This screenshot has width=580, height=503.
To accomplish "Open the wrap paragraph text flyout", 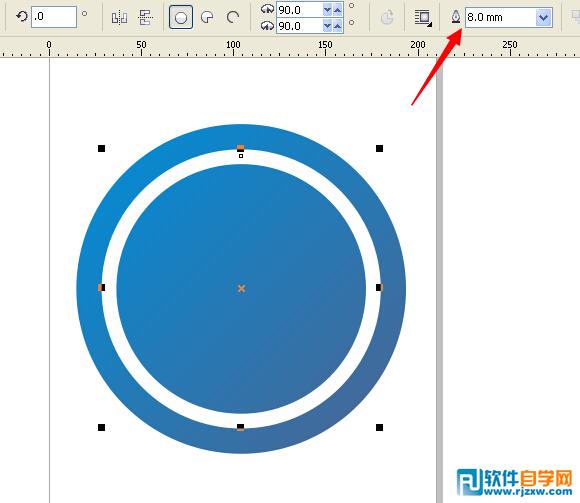I will (x=423, y=17).
